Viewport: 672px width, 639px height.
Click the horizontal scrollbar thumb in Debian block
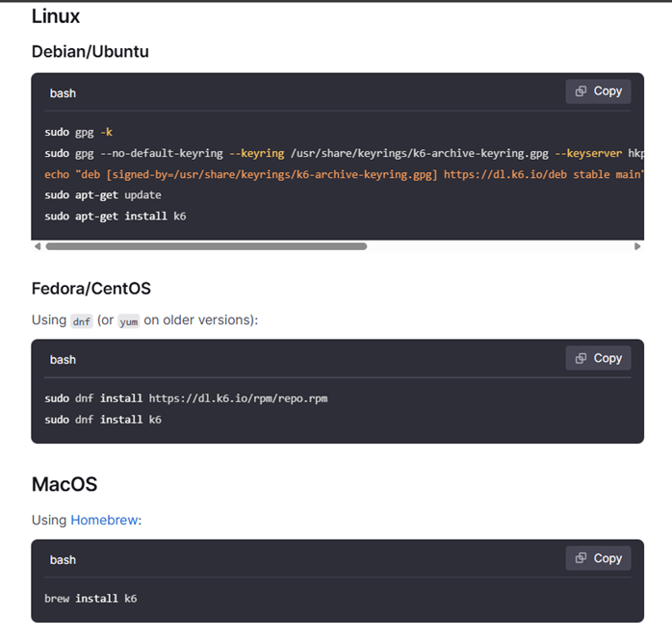pos(206,246)
